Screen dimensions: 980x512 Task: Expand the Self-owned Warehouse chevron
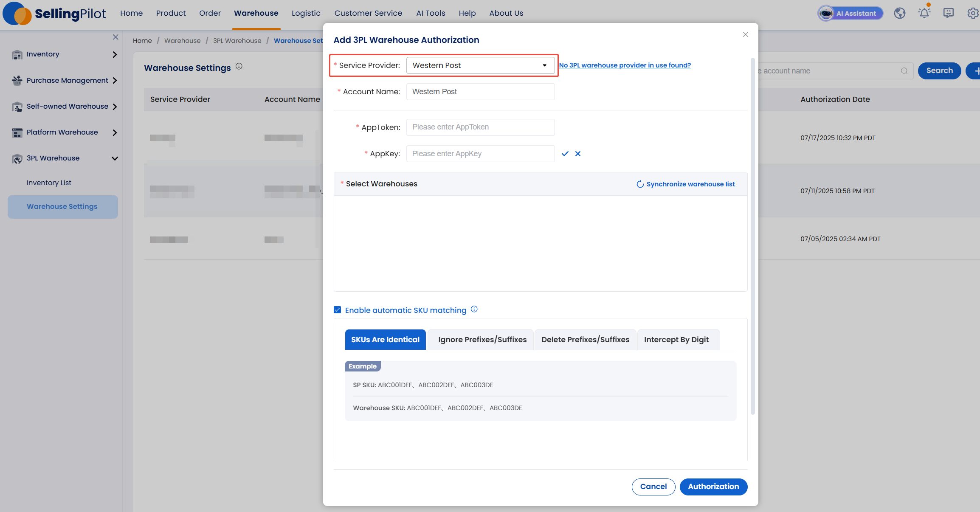[x=115, y=107]
